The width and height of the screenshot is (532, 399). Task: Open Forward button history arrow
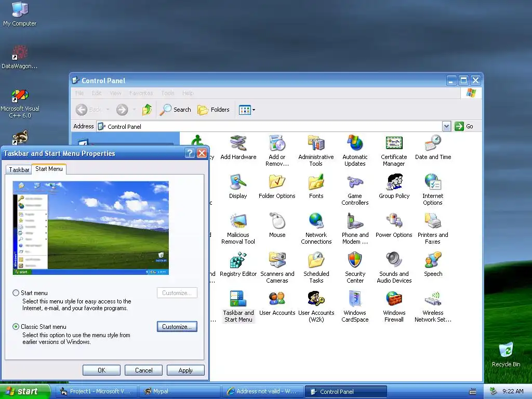click(x=134, y=110)
